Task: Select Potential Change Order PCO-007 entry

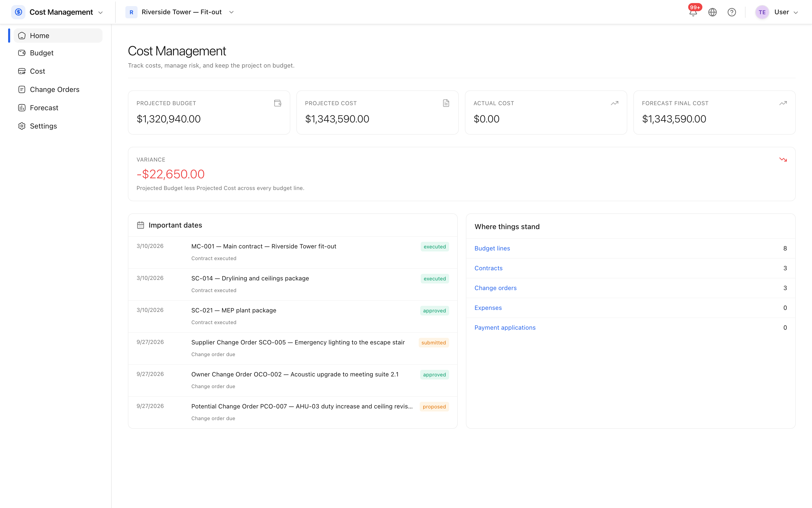Action: click(302, 406)
